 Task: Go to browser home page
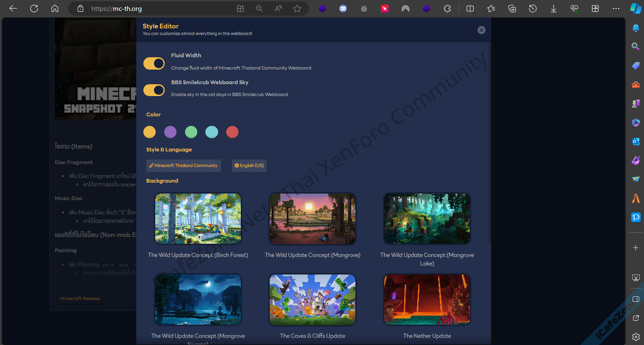pyautogui.click(x=55, y=9)
